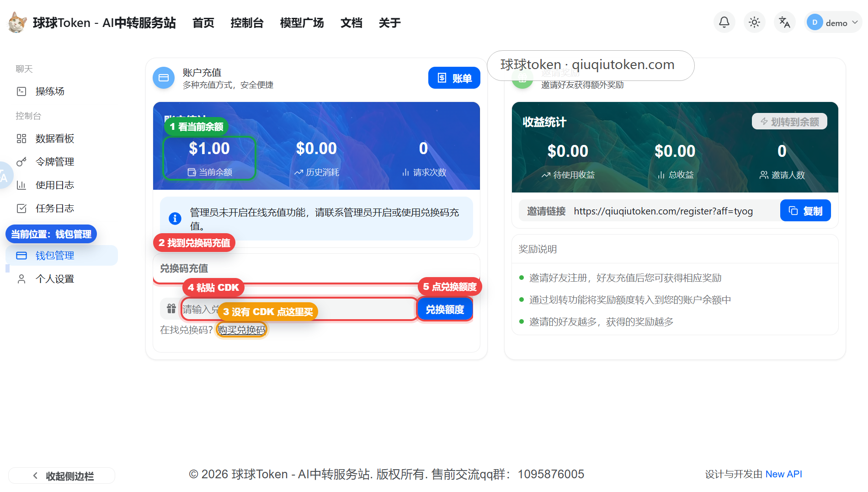Open 使用日志 in the sidebar
868x492 pixels.
pyautogui.click(x=62, y=185)
